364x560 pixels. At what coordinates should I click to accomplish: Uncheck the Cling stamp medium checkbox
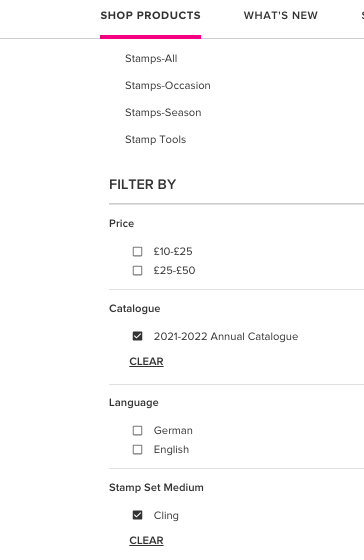pos(138,515)
